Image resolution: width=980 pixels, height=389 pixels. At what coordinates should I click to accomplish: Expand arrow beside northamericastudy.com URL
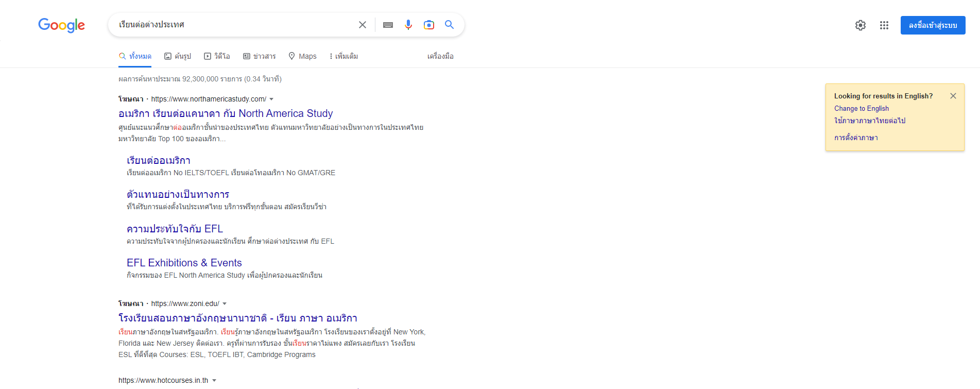[271, 99]
